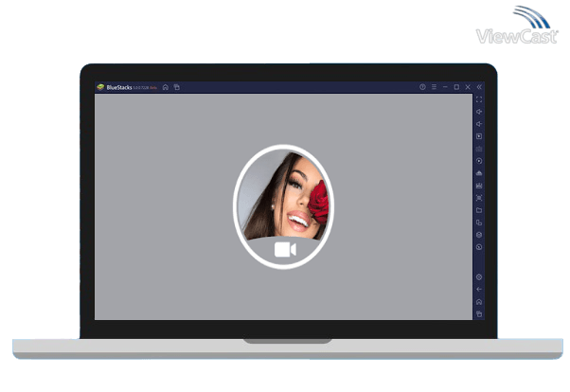This screenshot has width=570, height=392.
Task: Open the media folder icon
Action: pyautogui.click(x=479, y=210)
